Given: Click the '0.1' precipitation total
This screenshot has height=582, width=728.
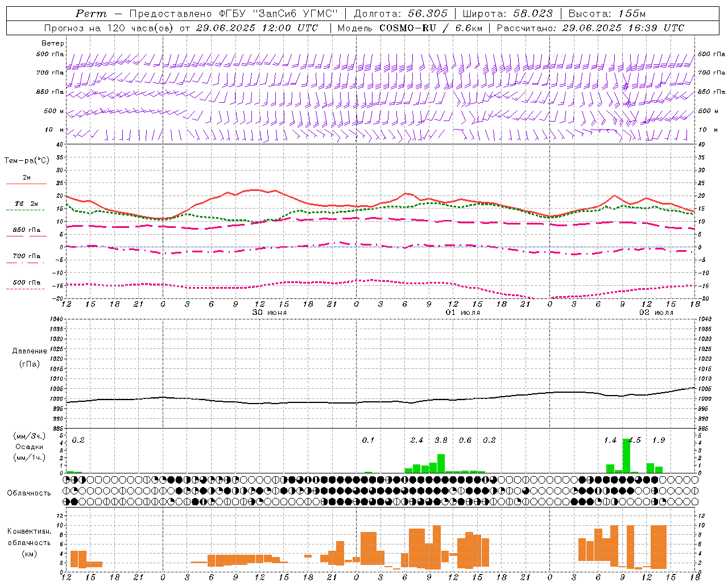Looking at the screenshot, I should click(x=369, y=440).
